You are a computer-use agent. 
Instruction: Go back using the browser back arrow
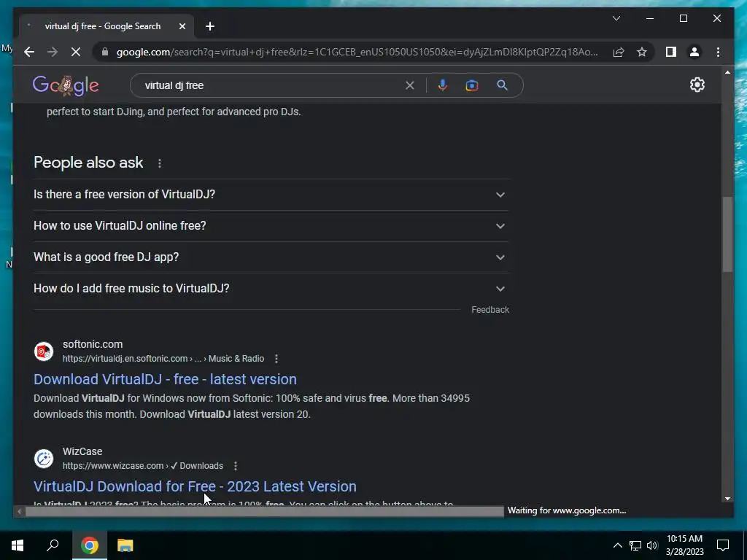click(x=29, y=52)
